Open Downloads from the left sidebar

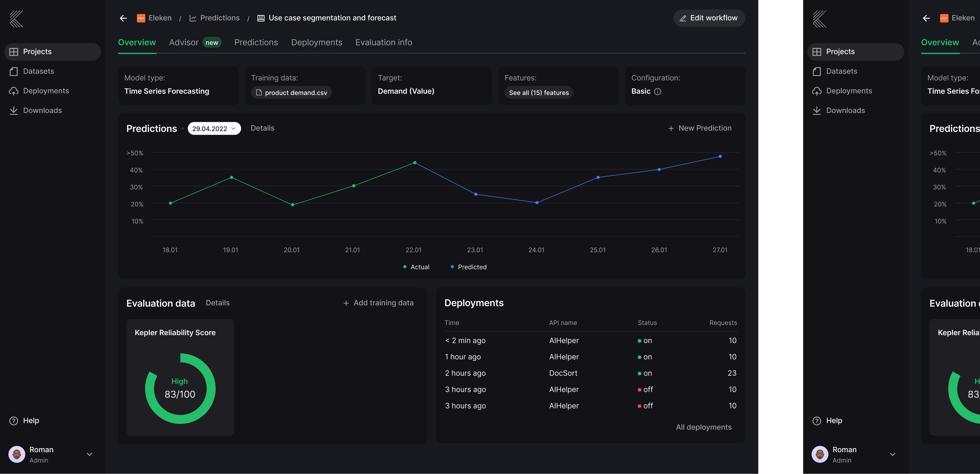(42, 110)
